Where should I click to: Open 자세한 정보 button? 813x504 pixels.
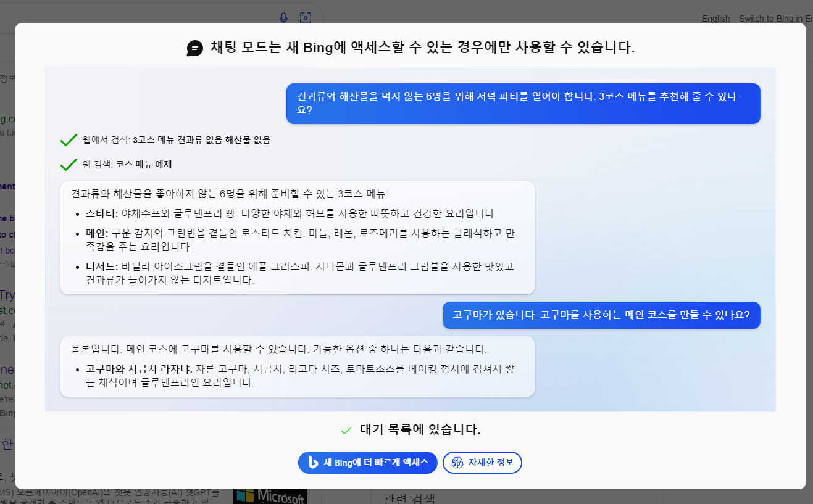tap(482, 463)
